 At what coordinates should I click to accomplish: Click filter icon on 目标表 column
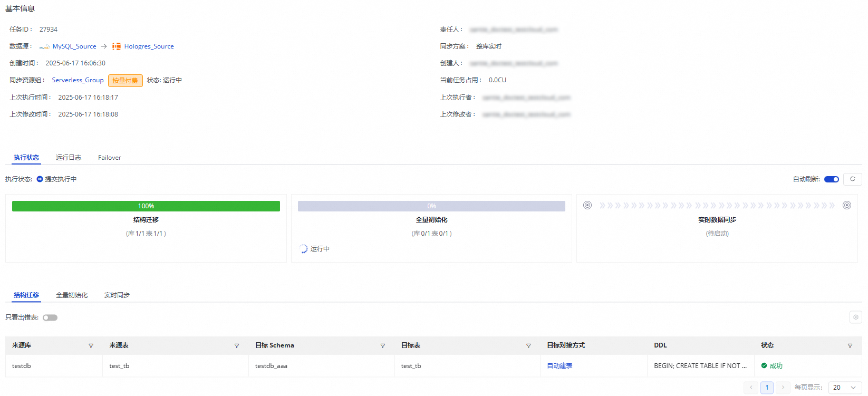click(x=528, y=346)
